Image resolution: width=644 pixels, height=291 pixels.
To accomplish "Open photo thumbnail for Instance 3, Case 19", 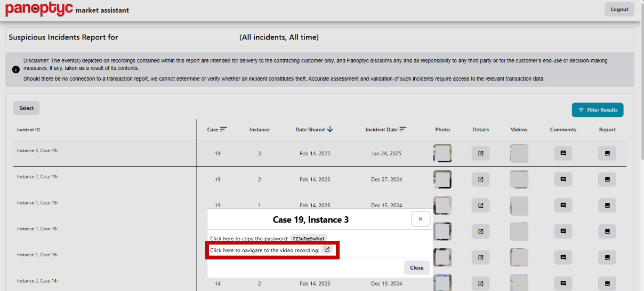I will click(442, 153).
